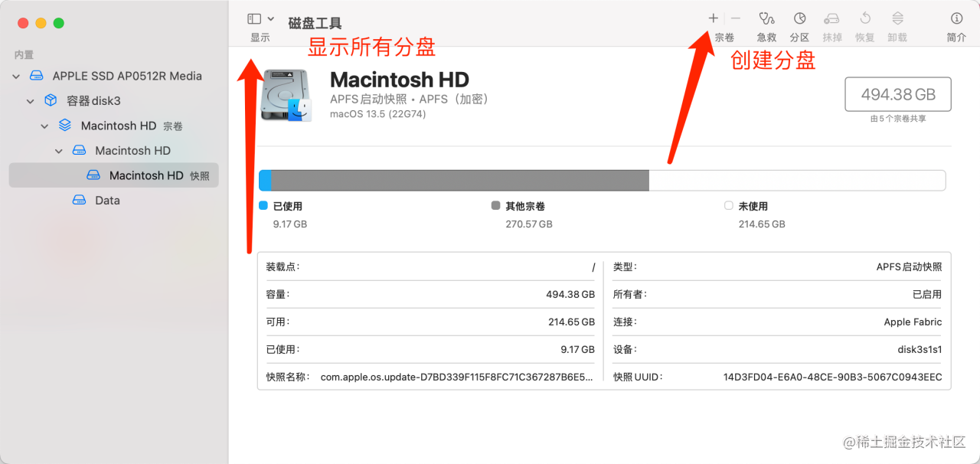980x464 pixels.
Task: Click the white unused bar segment
Action: [x=797, y=181]
